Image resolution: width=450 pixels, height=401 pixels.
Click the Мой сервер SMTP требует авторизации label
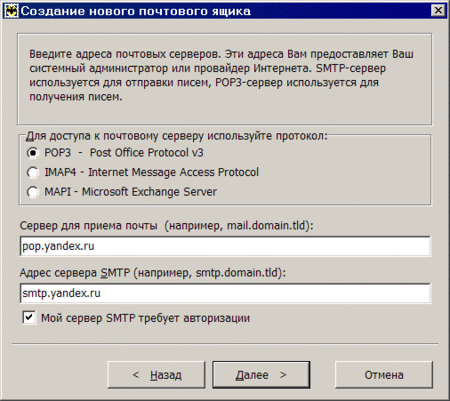[x=145, y=318]
